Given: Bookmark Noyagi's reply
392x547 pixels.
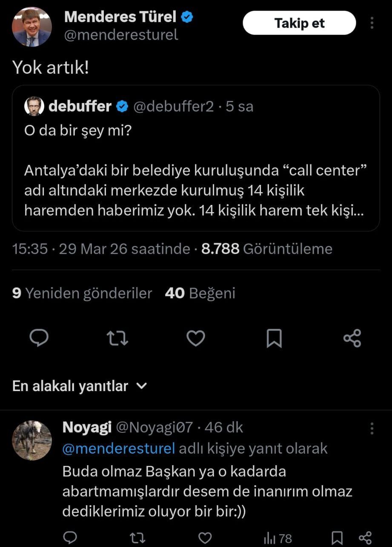Looking at the screenshot, I should click(337, 538).
